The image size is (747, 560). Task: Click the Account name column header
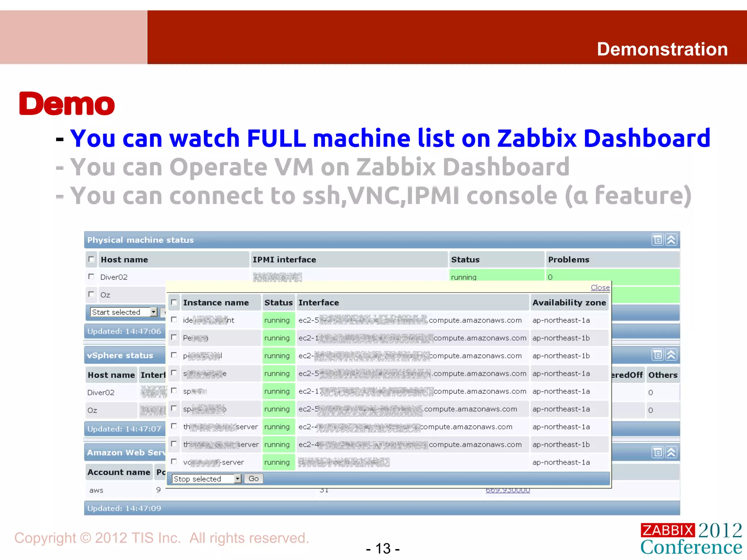(x=119, y=472)
